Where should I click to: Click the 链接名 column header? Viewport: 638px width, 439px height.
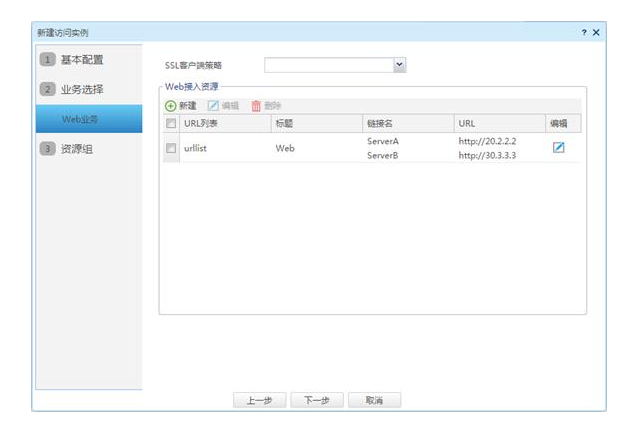pos(409,123)
